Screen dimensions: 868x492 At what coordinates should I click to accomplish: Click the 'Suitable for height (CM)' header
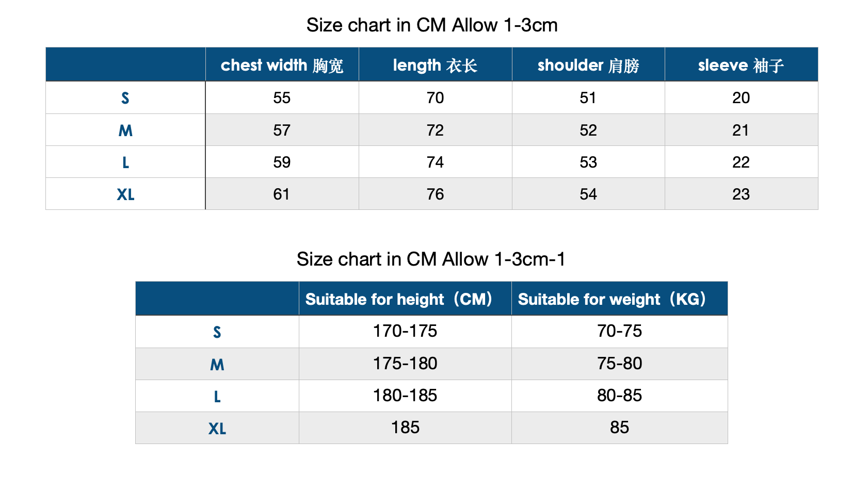[399, 299]
